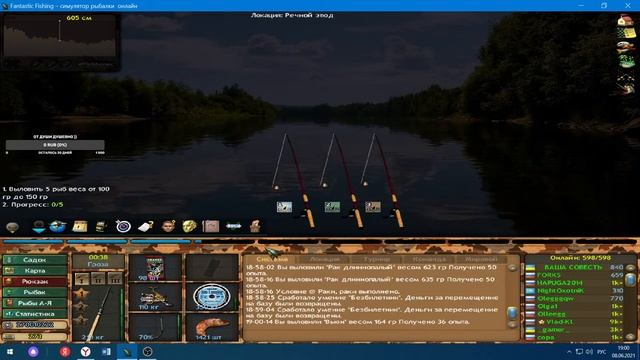Image resolution: width=640 pixels, height=360 pixels.
Task: Click the second rod's status icon
Action: click(x=332, y=207)
